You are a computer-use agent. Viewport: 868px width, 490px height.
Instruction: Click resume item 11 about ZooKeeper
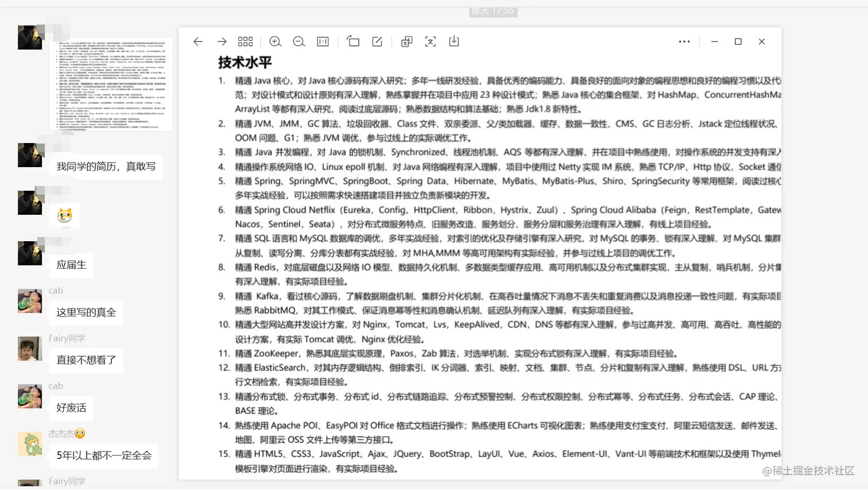(x=448, y=354)
